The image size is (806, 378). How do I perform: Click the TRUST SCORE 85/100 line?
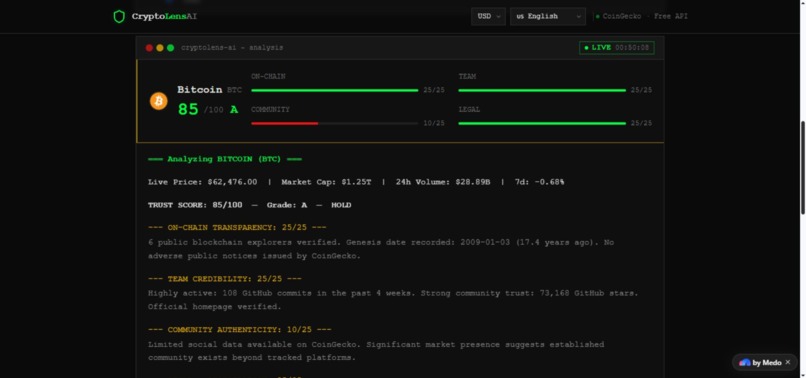pos(249,205)
